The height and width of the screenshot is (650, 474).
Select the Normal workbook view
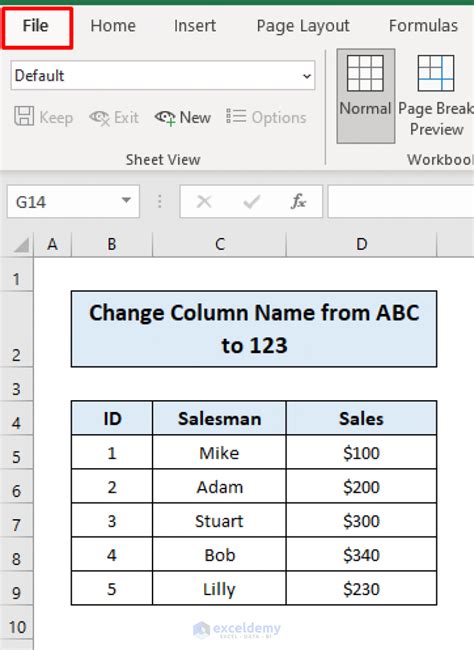(365, 96)
